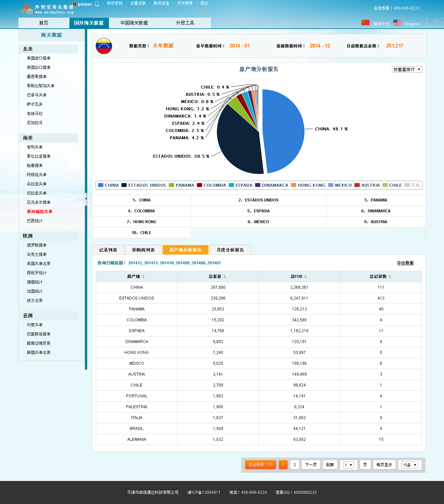Click the Venezuela flag icon
444x504 pixels.
(x=104, y=46)
